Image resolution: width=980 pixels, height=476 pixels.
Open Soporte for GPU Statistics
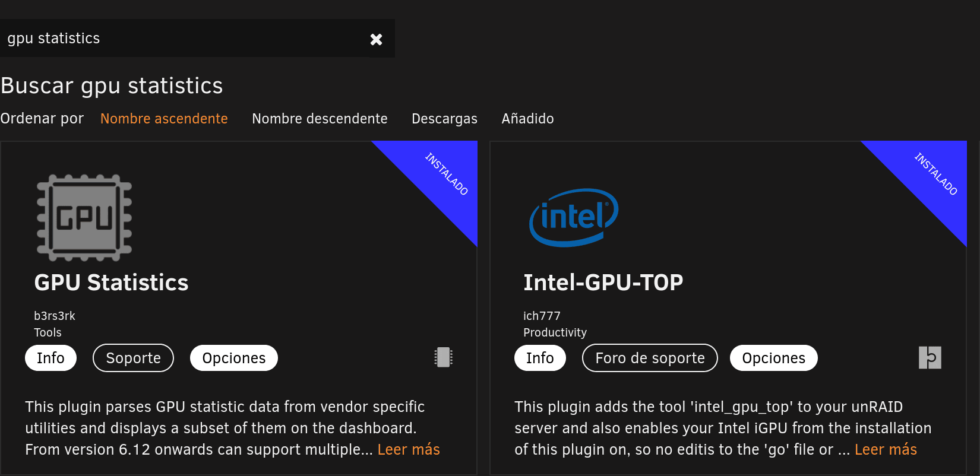(133, 358)
